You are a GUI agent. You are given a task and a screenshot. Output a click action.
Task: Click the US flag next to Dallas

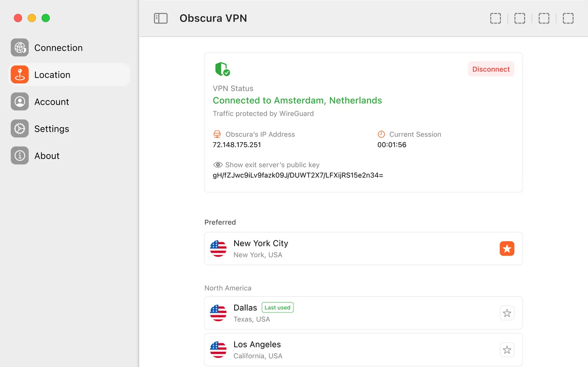218,313
